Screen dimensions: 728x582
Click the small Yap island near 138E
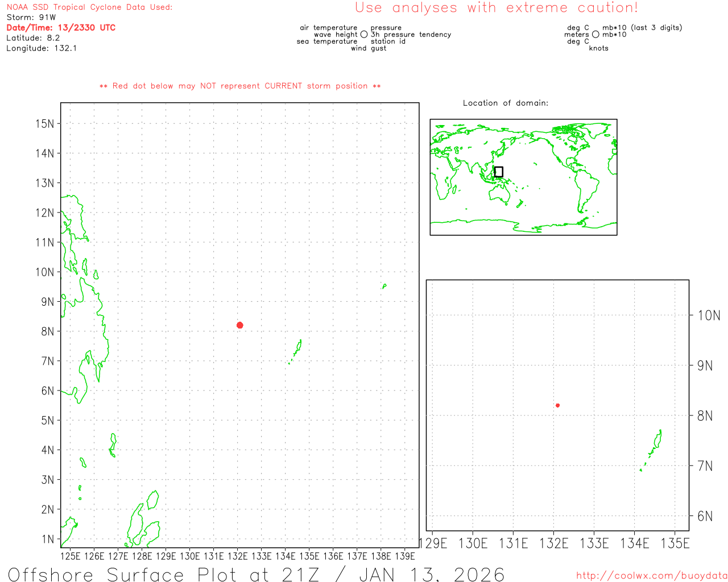384,286
